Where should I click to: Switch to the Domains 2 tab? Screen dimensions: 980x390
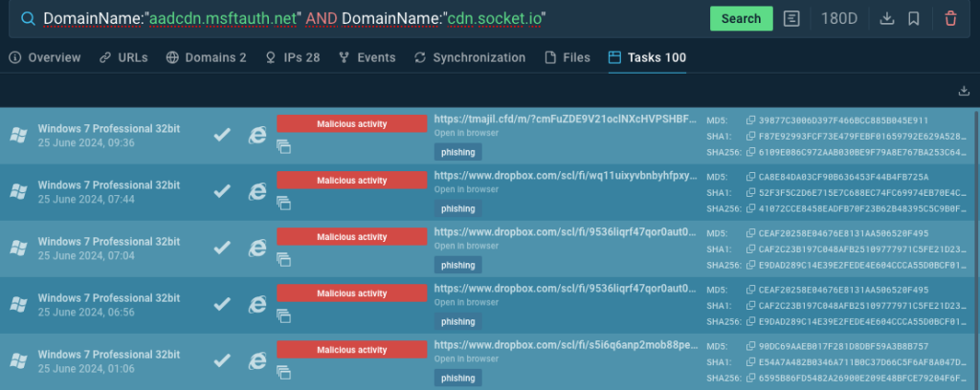(x=206, y=58)
